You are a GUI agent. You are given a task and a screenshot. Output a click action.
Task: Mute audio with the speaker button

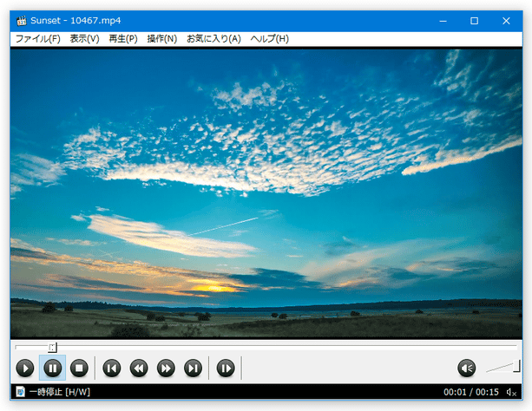point(467,369)
